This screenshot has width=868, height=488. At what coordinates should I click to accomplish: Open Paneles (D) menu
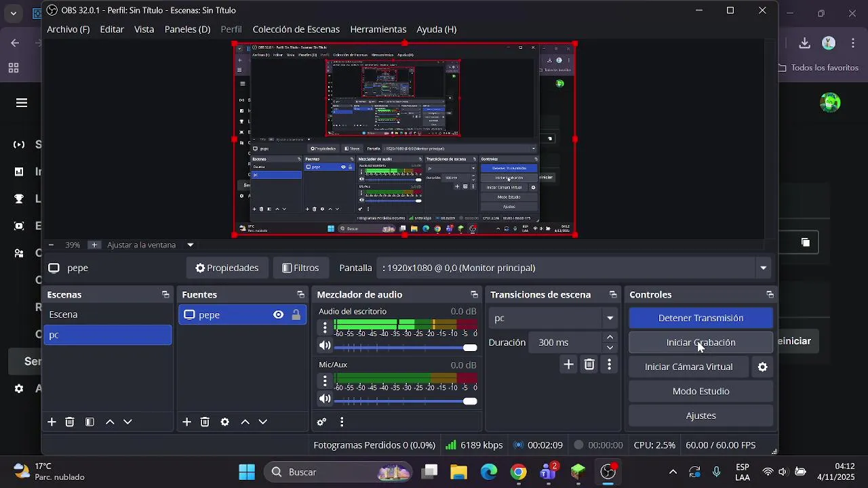pos(187,29)
